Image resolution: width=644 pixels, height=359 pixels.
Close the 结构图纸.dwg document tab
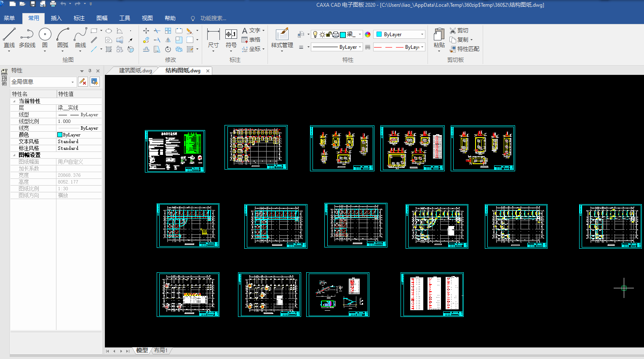[x=208, y=71]
